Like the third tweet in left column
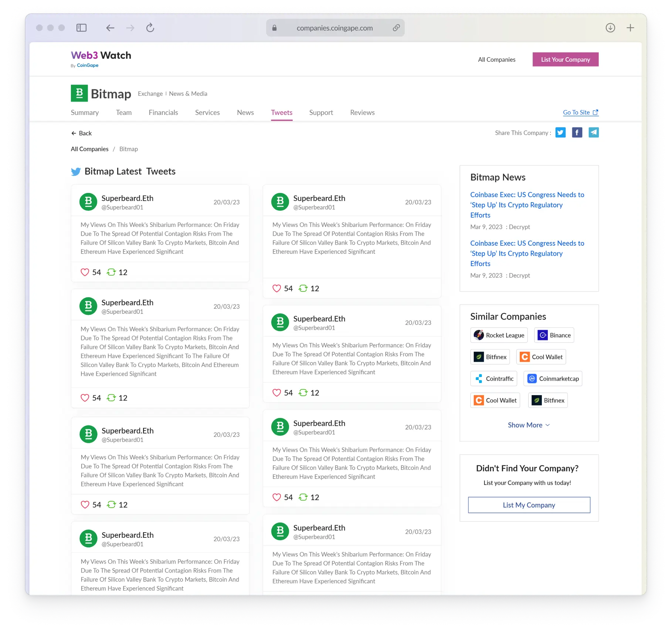The image size is (672, 632). [85, 504]
